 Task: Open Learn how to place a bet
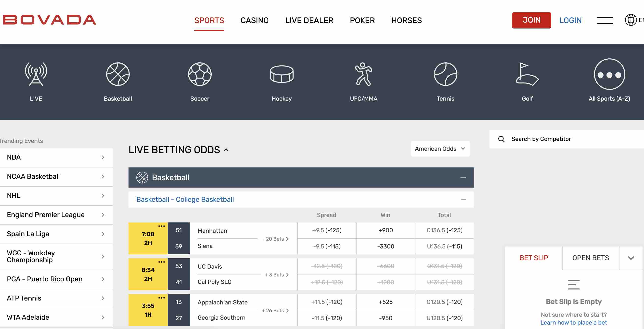tap(574, 323)
